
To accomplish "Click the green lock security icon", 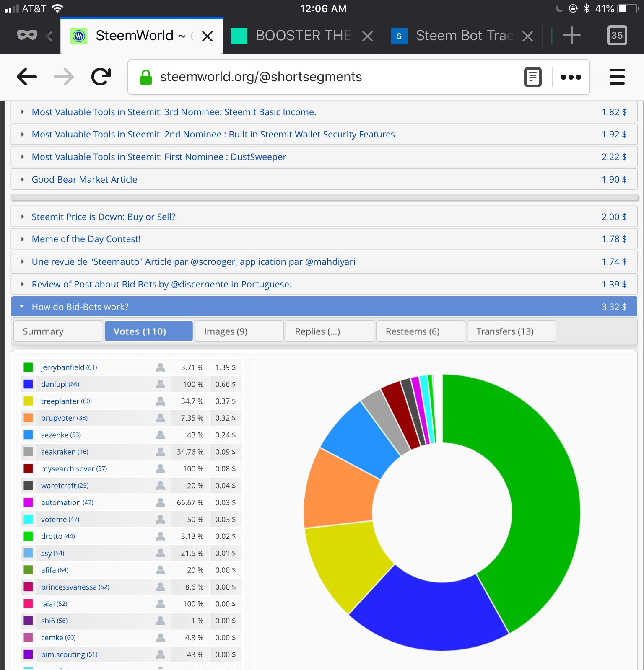I will point(146,77).
